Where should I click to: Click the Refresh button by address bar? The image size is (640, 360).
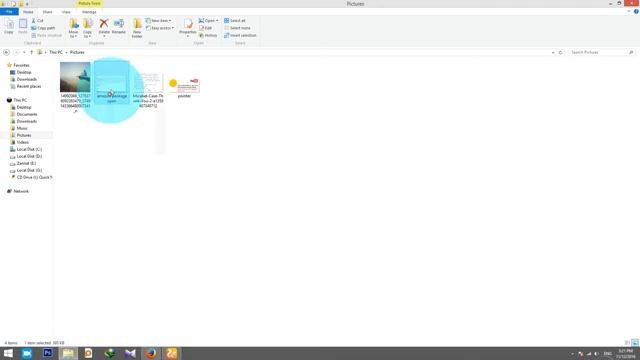(x=560, y=52)
